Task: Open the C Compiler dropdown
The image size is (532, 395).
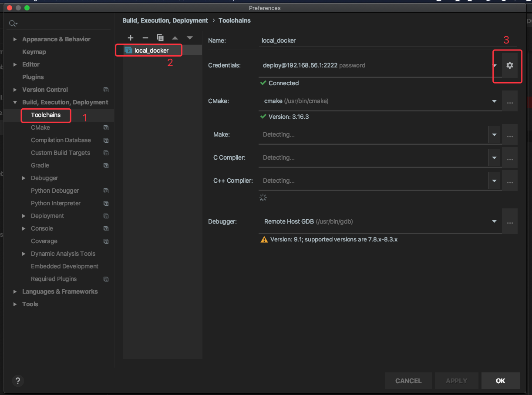Action: tap(494, 157)
